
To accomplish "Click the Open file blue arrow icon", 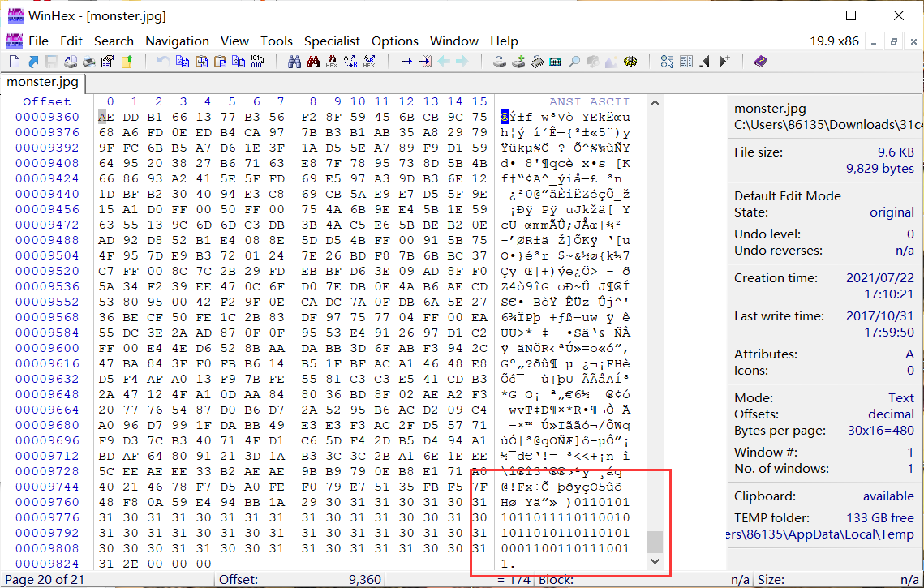I will [x=33, y=62].
